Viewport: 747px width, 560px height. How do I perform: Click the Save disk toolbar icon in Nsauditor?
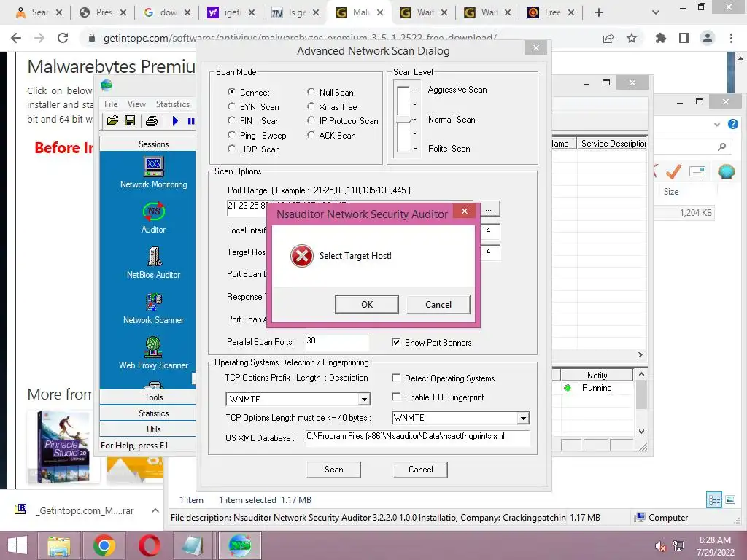pyautogui.click(x=130, y=121)
